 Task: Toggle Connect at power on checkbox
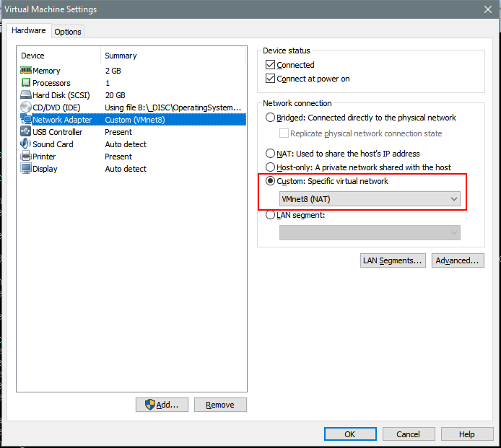[270, 79]
